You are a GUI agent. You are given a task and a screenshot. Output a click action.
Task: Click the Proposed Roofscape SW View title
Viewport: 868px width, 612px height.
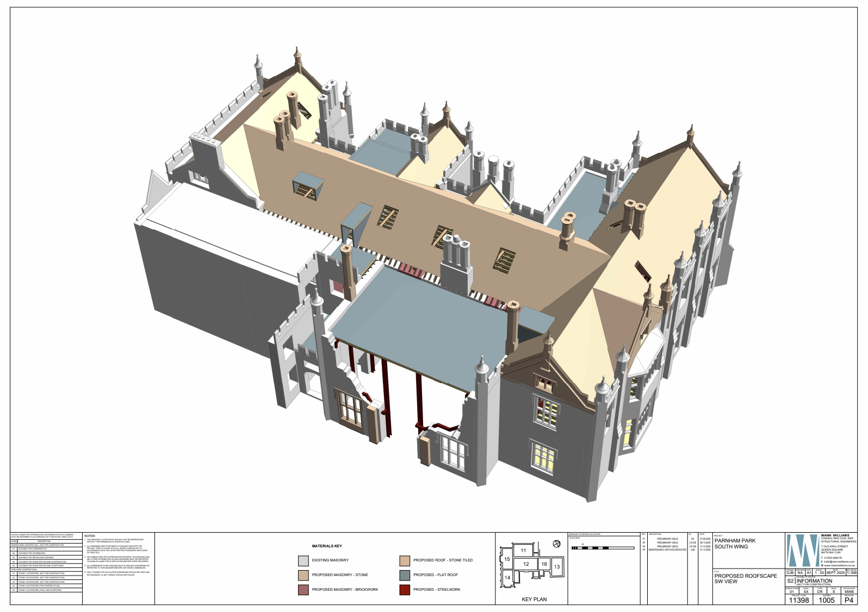745,578
